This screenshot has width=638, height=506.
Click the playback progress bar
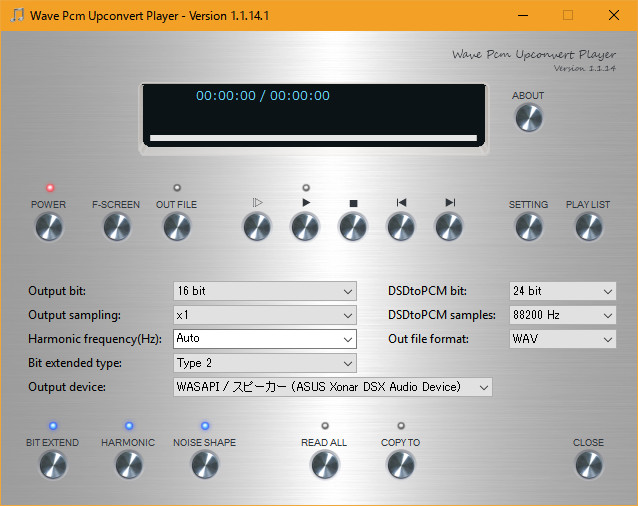point(313,138)
